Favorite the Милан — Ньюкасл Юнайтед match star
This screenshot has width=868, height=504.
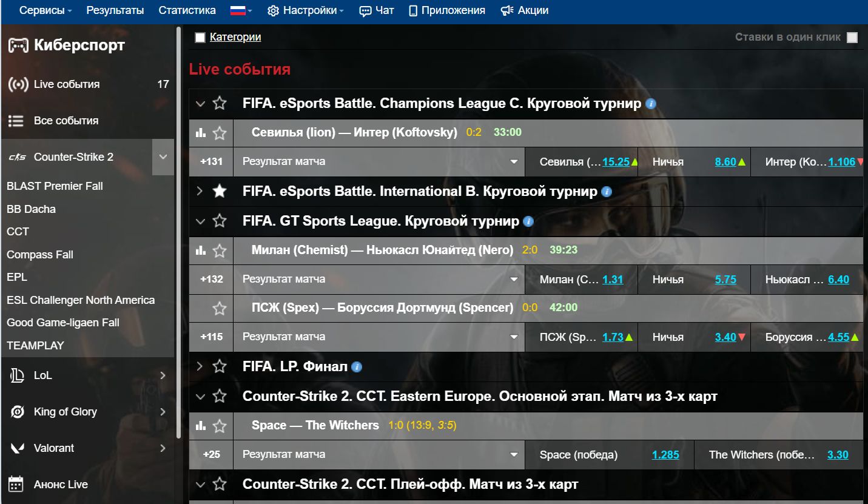click(220, 250)
